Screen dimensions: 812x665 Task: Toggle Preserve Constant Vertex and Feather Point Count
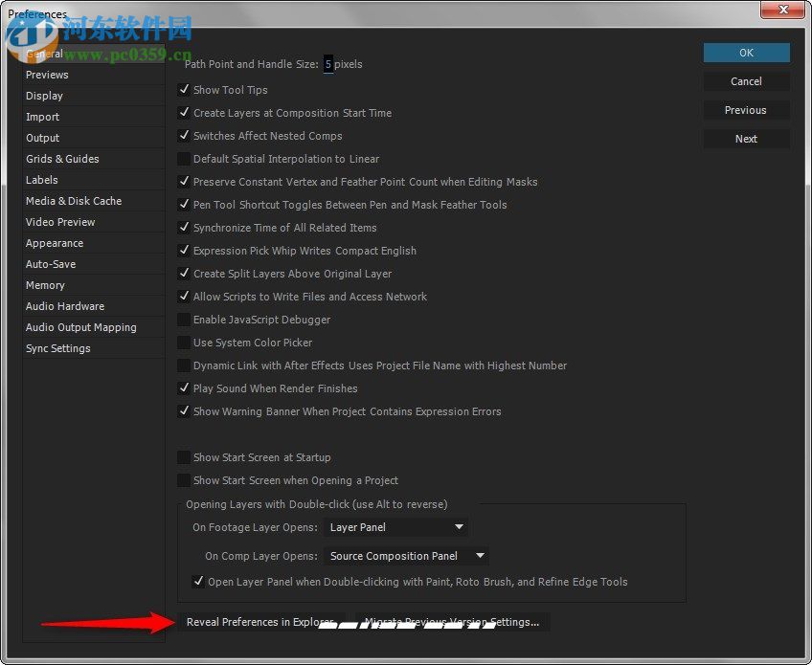(184, 182)
